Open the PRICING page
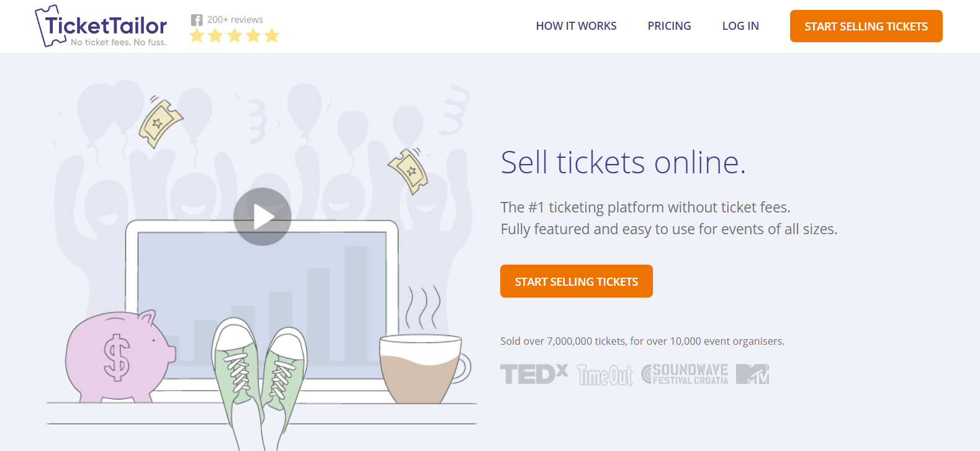 coord(669,25)
